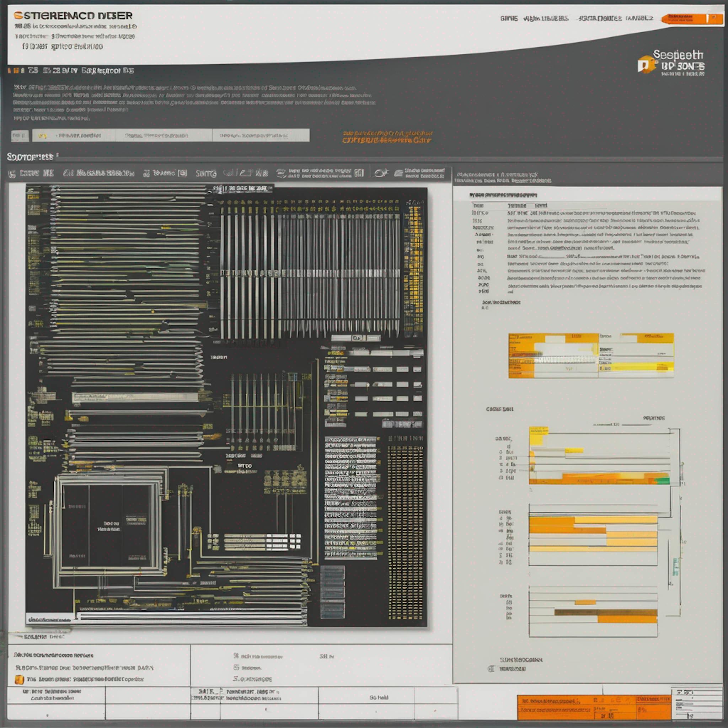Click the pen-like icon after SOITG in the toolbar
Image resolution: width=728 pixels, height=728 pixels.
click(245, 173)
